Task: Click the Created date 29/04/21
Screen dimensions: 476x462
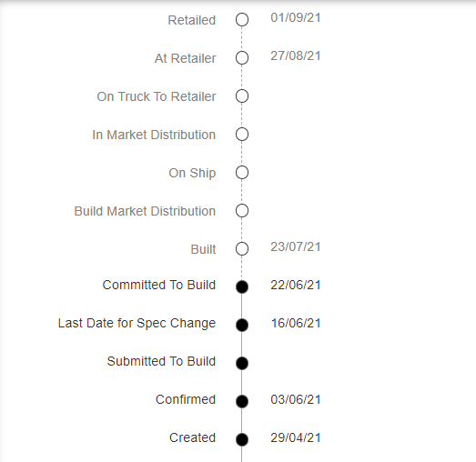Action: tap(296, 437)
